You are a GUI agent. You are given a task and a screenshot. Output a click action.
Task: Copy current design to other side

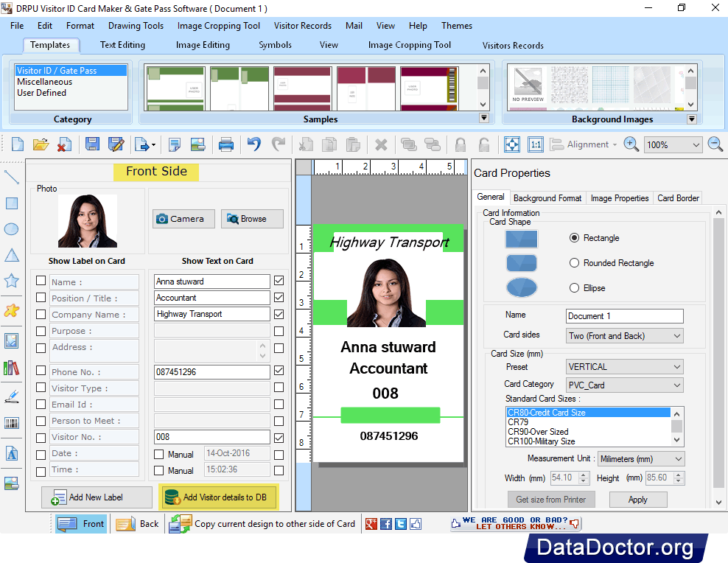tap(262, 524)
